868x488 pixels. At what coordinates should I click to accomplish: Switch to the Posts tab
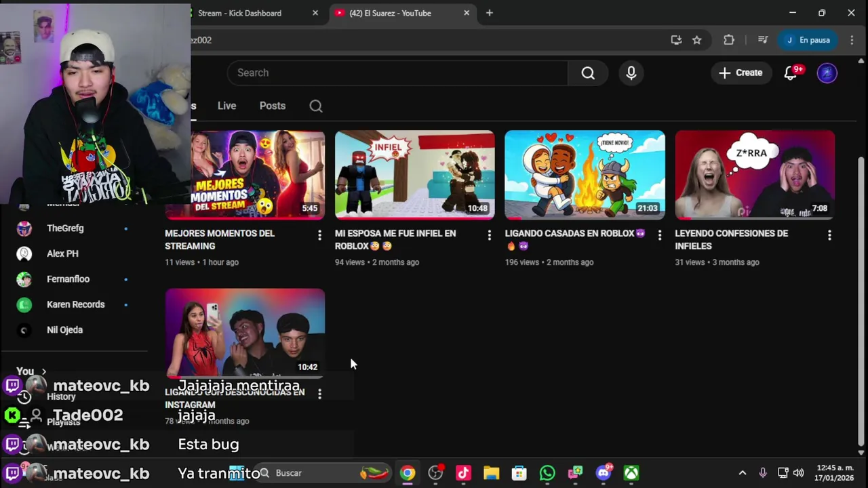272,106
